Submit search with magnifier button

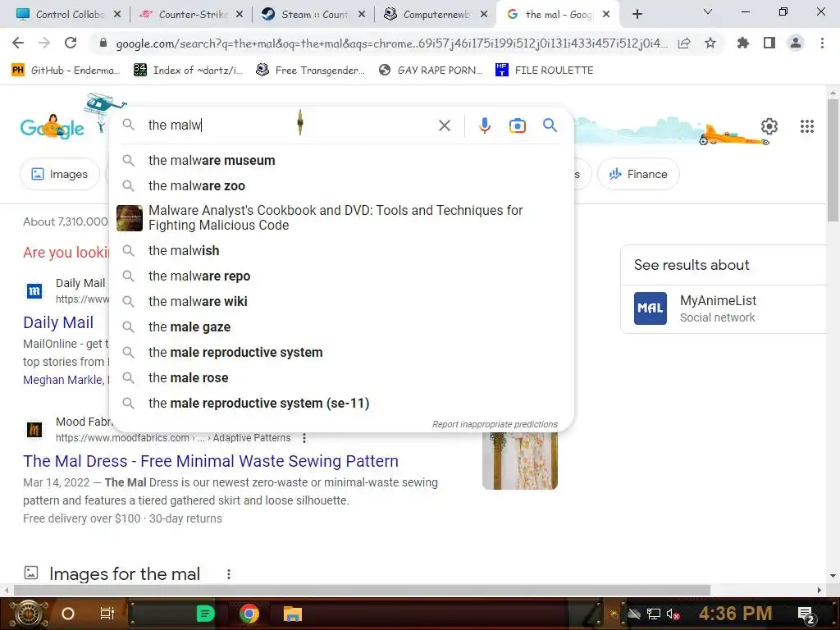[550, 126]
